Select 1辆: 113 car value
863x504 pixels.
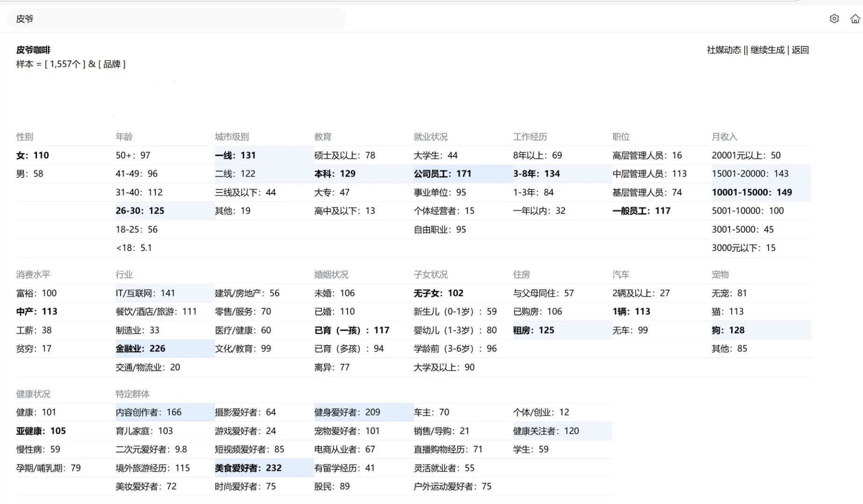pos(631,312)
